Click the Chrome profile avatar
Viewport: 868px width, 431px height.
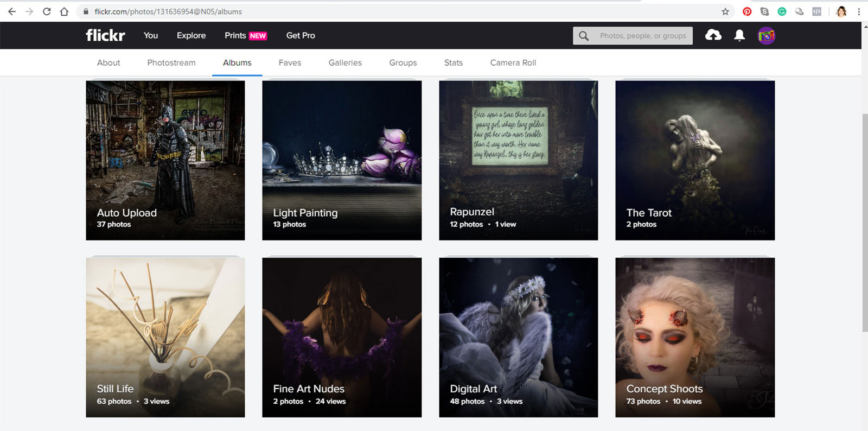coord(841,11)
